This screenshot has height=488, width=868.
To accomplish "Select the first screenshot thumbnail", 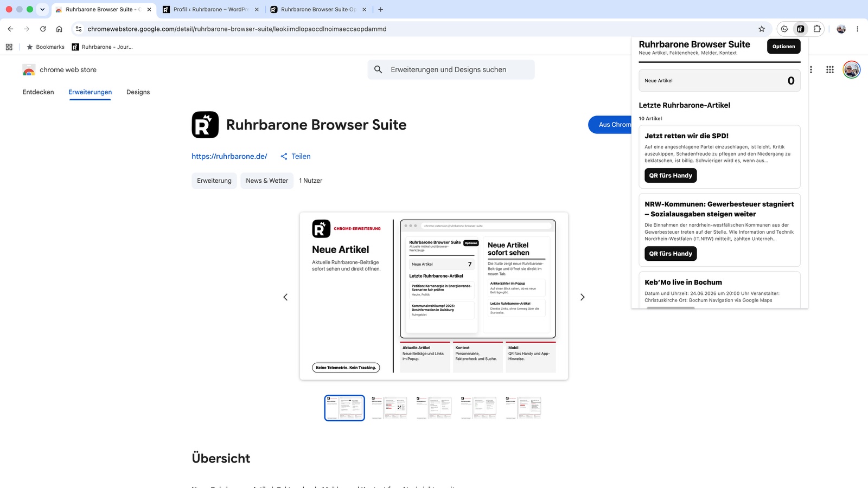I will (x=344, y=408).
